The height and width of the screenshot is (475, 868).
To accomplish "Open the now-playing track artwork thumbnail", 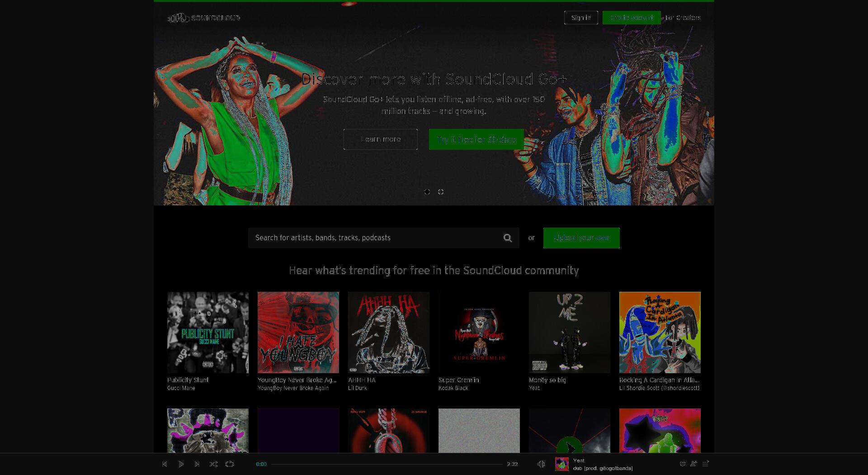I will [x=562, y=464].
